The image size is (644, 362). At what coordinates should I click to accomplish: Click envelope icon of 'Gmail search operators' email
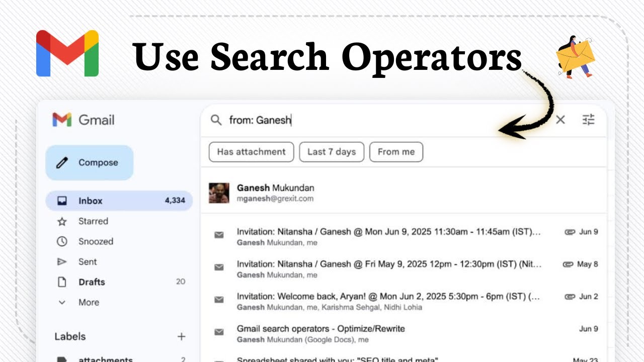click(219, 331)
